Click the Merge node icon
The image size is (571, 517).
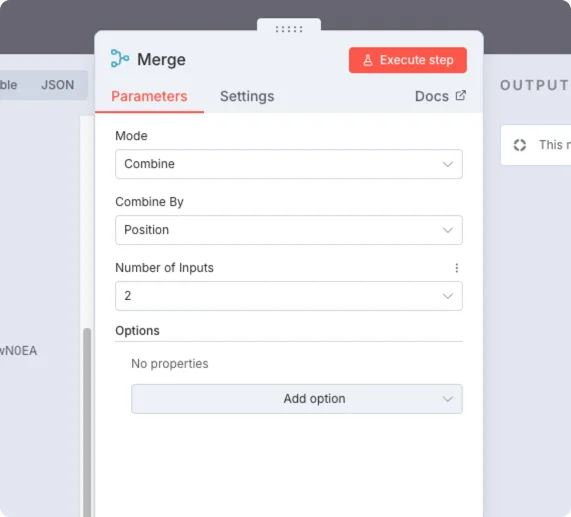tap(119, 58)
